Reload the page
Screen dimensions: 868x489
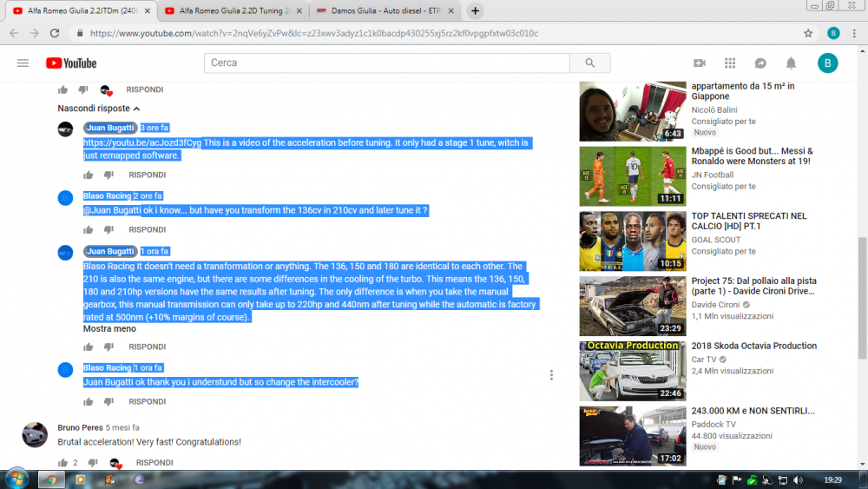(54, 33)
